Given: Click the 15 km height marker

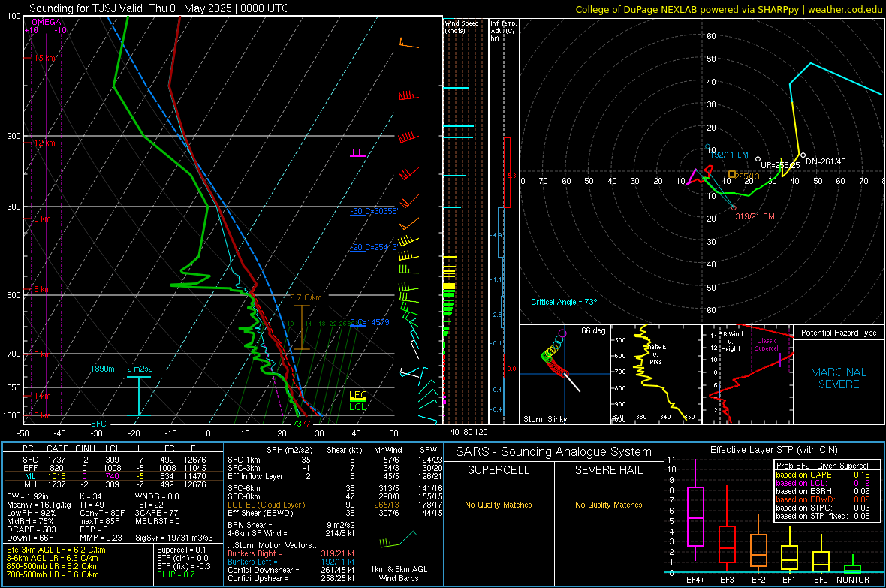Looking at the screenshot, I should pos(45,59).
